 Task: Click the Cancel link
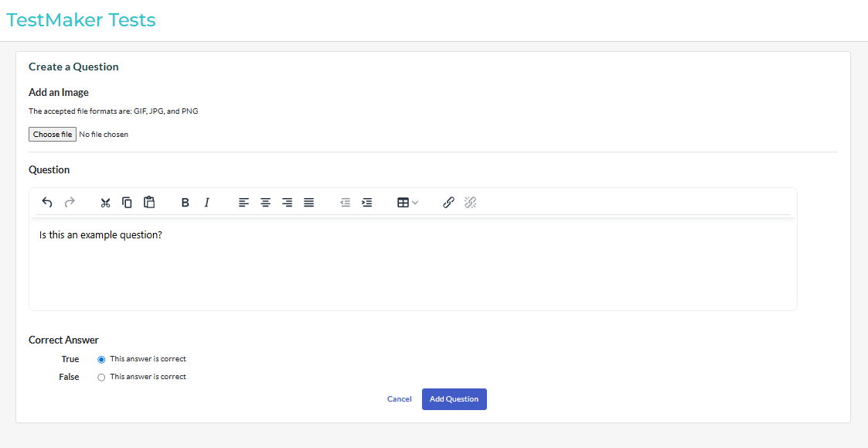pos(399,399)
